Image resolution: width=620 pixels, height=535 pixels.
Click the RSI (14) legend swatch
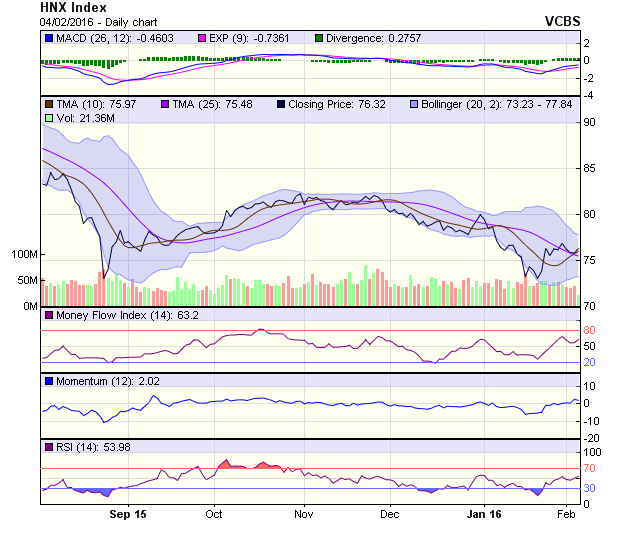tap(49, 446)
